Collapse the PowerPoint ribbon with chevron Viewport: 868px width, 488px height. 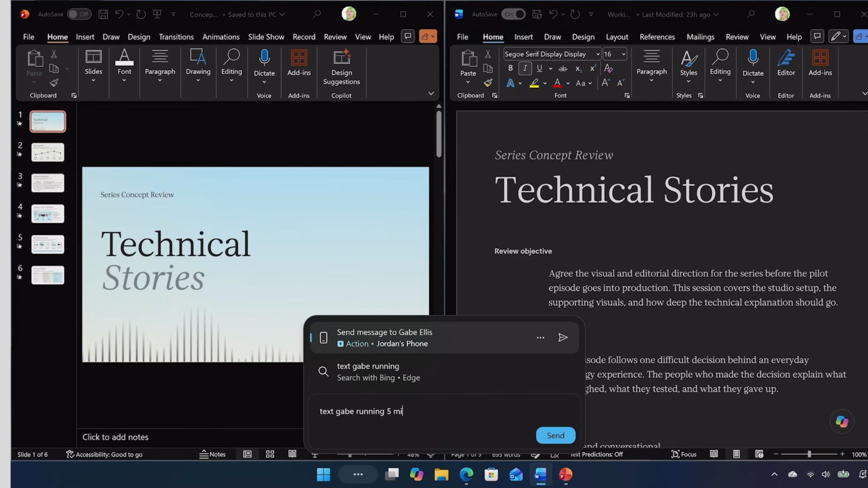point(431,94)
